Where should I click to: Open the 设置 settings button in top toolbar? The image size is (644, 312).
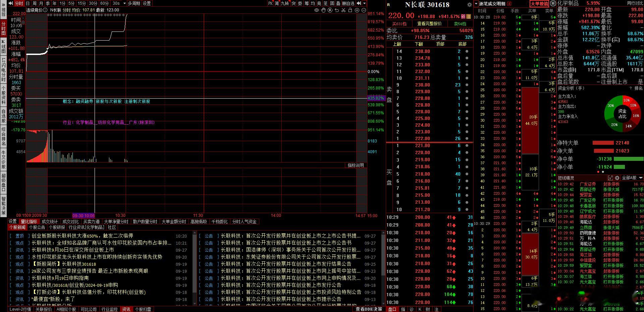(147, 3)
